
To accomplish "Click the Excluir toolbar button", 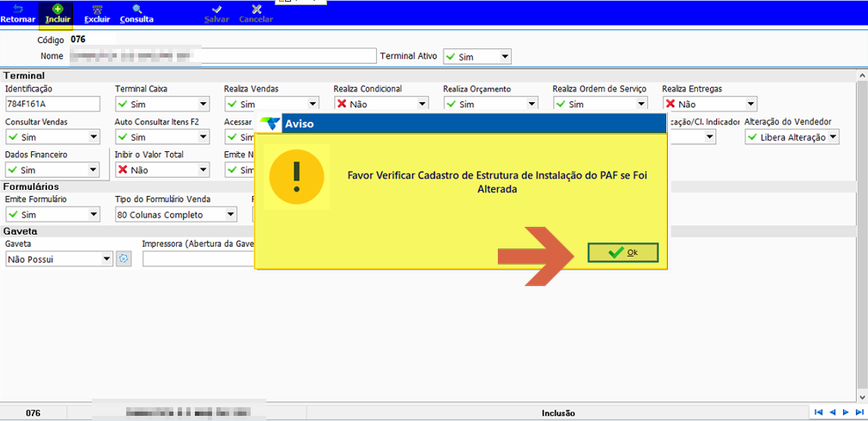I will click(97, 15).
